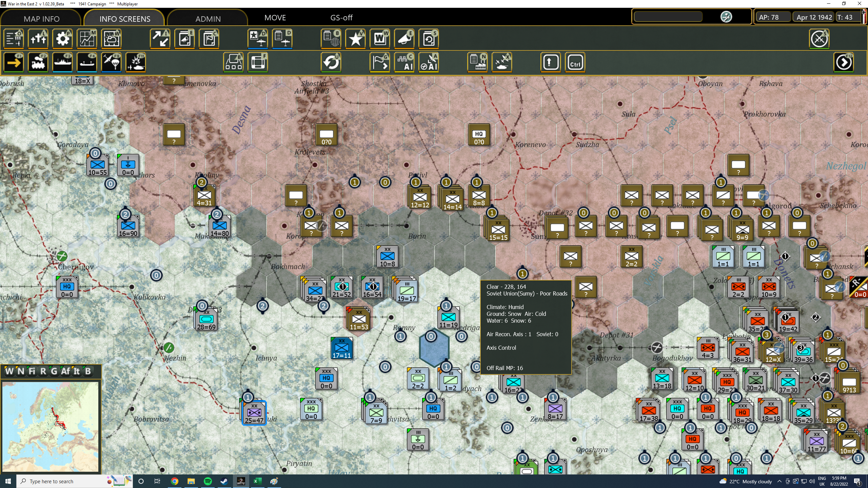Select the Soviet HQ 0?0 counter near Korenevo
The image size is (868, 488).
tap(479, 135)
